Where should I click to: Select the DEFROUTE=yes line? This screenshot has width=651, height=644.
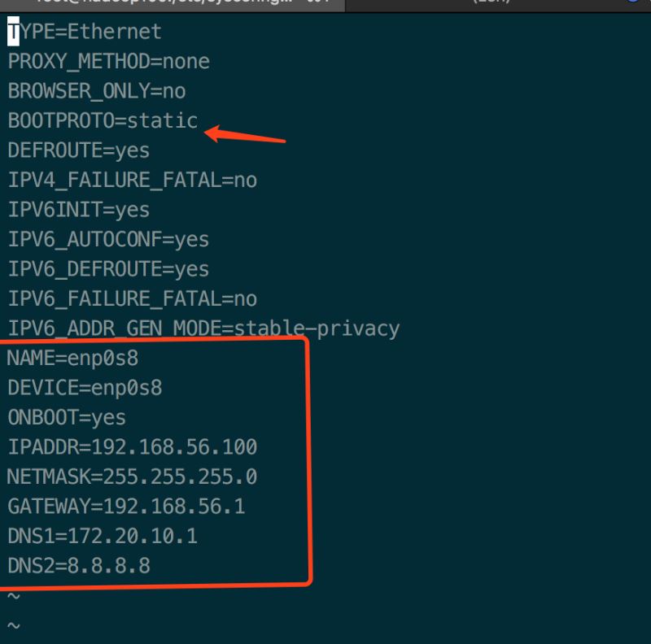[79, 150]
